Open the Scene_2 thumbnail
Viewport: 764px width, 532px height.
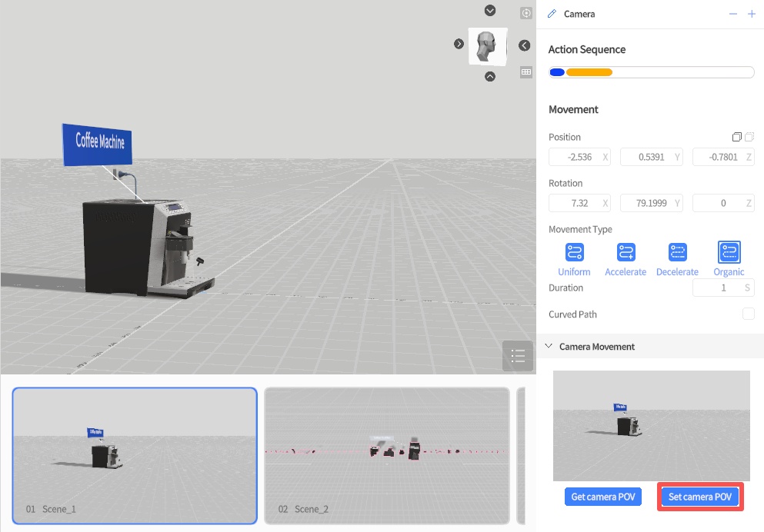click(x=386, y=455)
